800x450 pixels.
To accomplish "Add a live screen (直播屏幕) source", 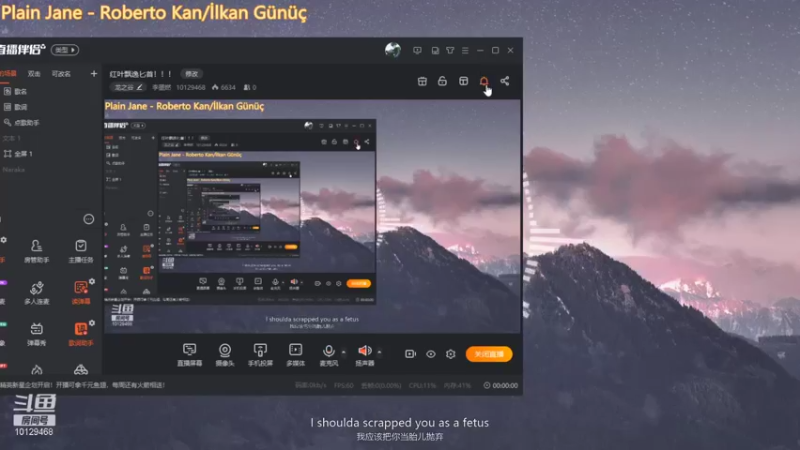I will click(x=189, y=355).
